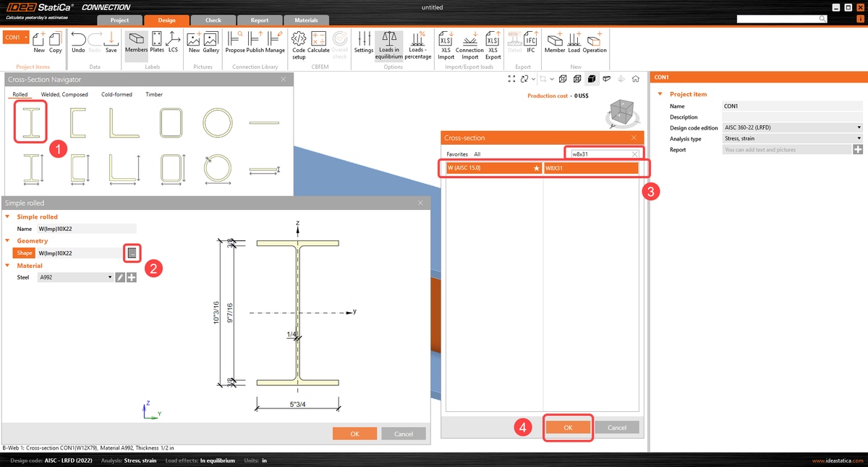The width and height of the screenshot is (868, 467).
Task: Open the Code setup tool
Action: [x=297, y=45]
